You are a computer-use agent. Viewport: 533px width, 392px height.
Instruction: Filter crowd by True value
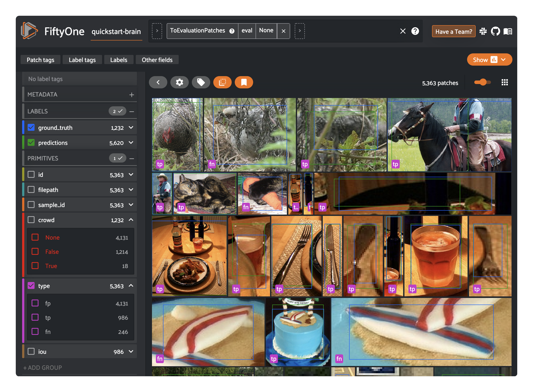(x=35, y=266)
